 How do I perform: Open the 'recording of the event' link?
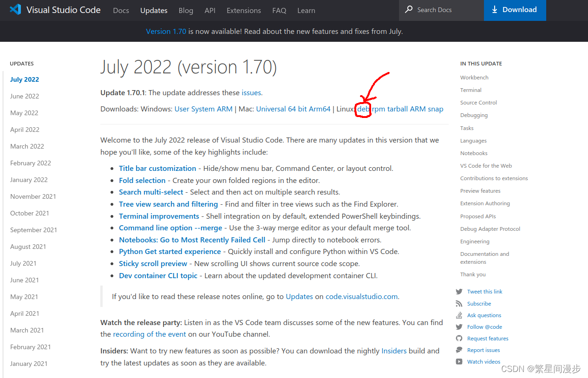[x=150, y=334]
